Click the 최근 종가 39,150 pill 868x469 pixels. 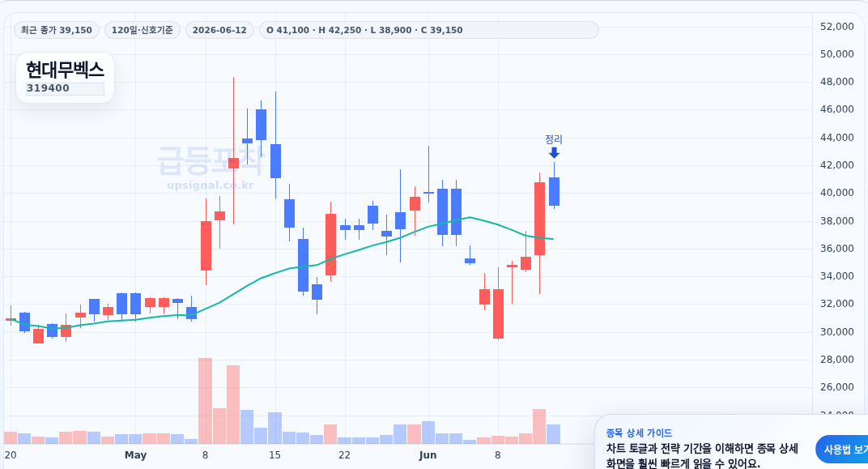57,30
